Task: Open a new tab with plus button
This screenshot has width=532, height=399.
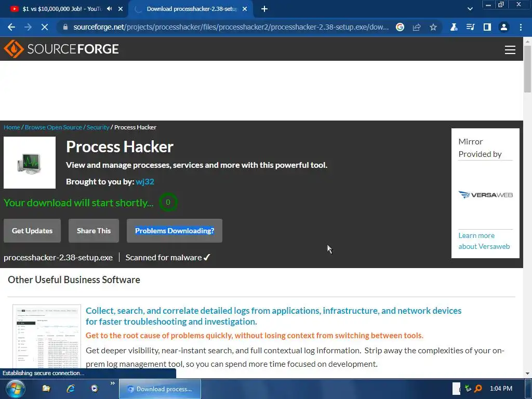Action: 264,9
